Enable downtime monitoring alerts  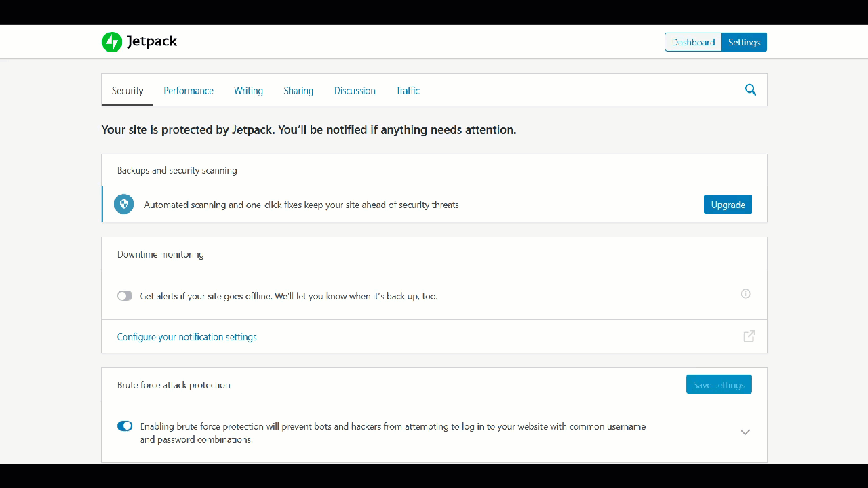pyautogui.click(x=125, y=296)
